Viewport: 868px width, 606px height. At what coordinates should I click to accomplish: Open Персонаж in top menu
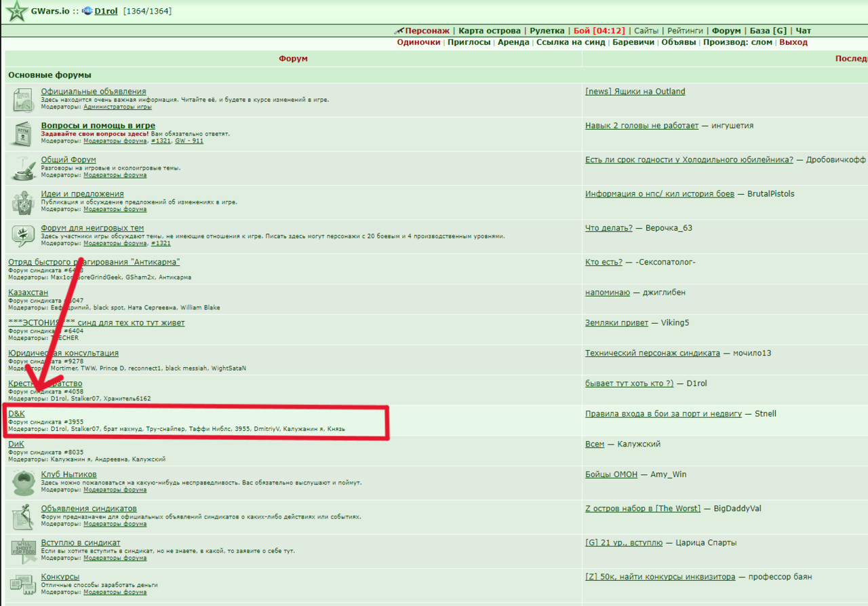(x=427, y=31)
